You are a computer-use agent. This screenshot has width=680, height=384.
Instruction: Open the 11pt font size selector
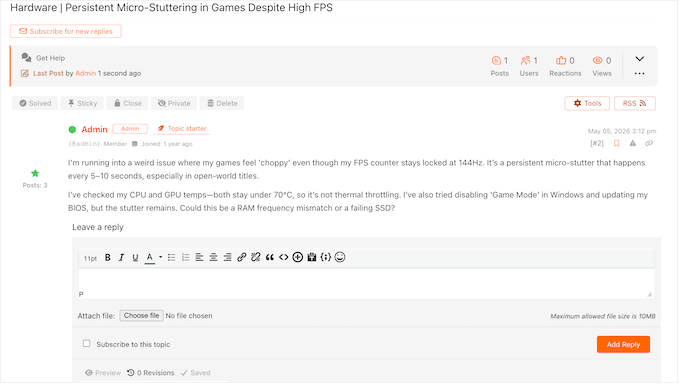coord(90,259)
